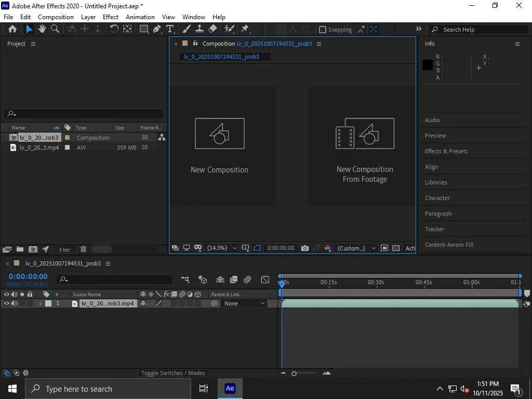Delete selected project item with trash icon
This screenshot has height=399, width=532.
[83, 249]
